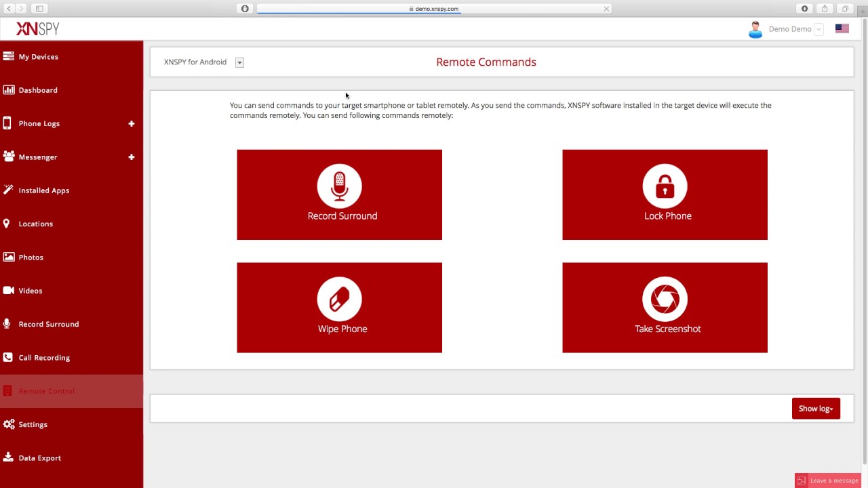
Task: Click the Remote Commands page heading
Action: [x=486, y=62]
